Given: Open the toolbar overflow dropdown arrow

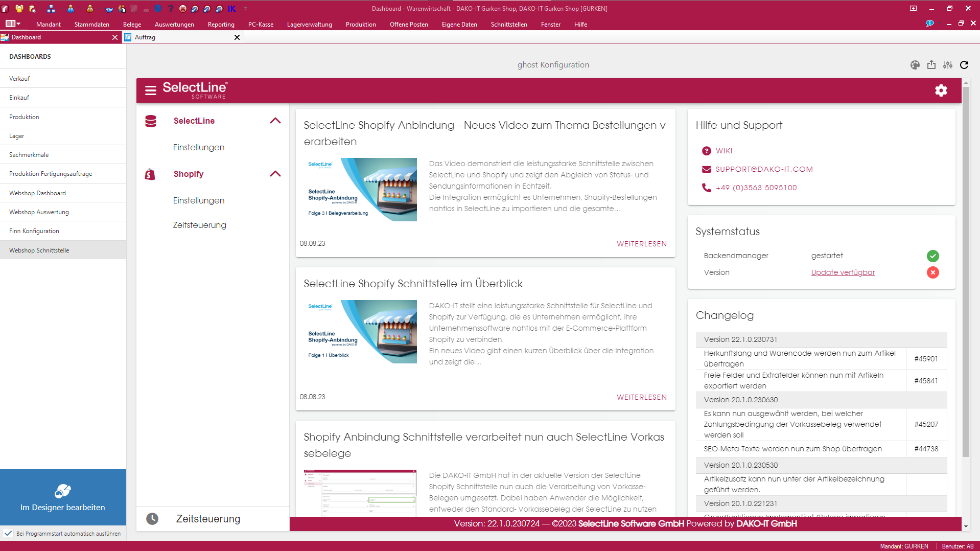Looking at the screenshot, I should (x=245, y=9).
